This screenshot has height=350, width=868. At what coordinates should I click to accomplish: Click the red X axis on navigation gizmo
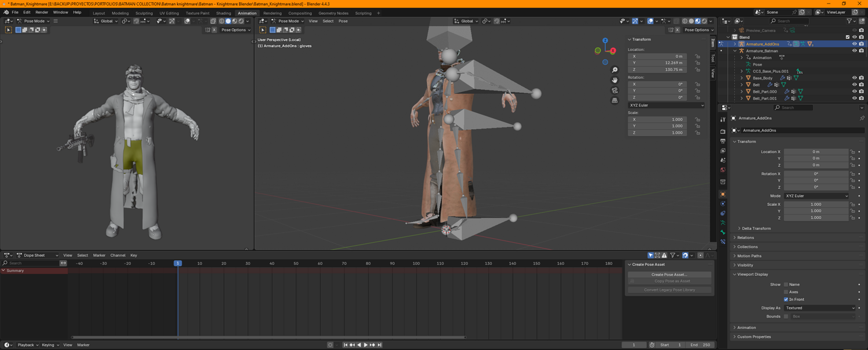tap(613, 50)
